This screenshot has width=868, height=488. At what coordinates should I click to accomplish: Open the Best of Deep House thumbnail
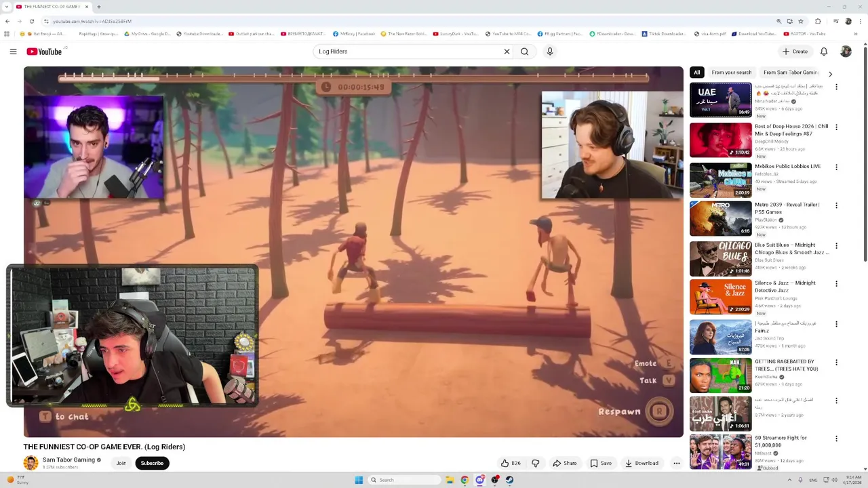(720, 140)
